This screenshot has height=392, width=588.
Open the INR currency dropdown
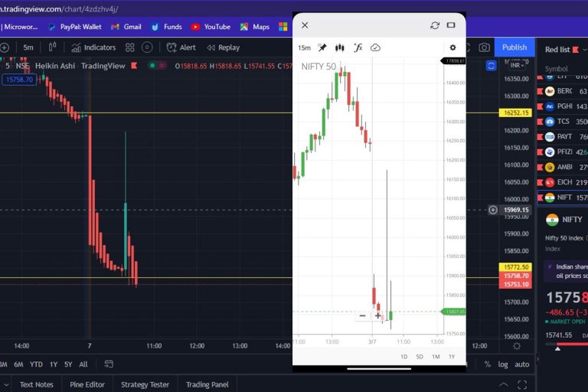click(517, 66)
